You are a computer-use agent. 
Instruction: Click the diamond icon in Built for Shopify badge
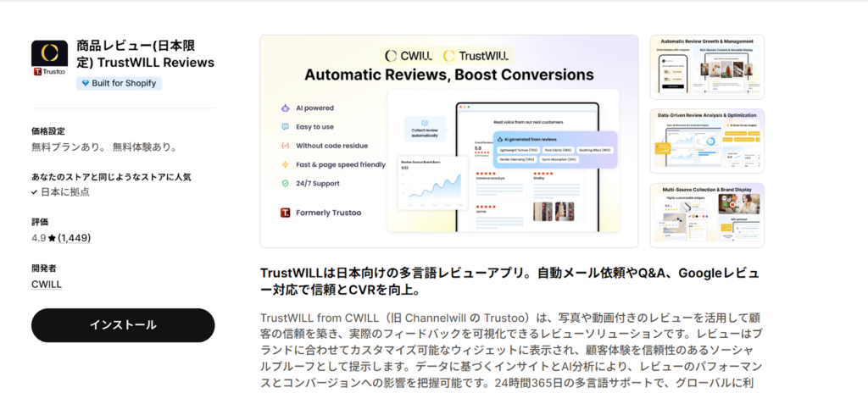pos(86,83)
